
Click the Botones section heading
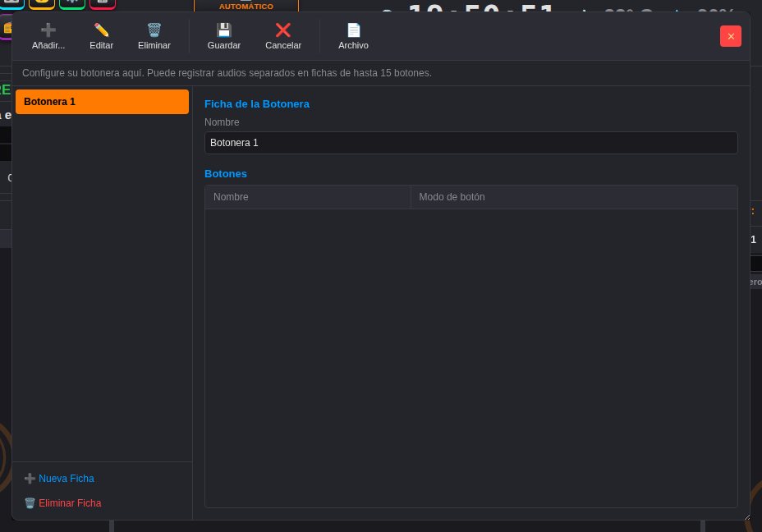click(226, 174)
